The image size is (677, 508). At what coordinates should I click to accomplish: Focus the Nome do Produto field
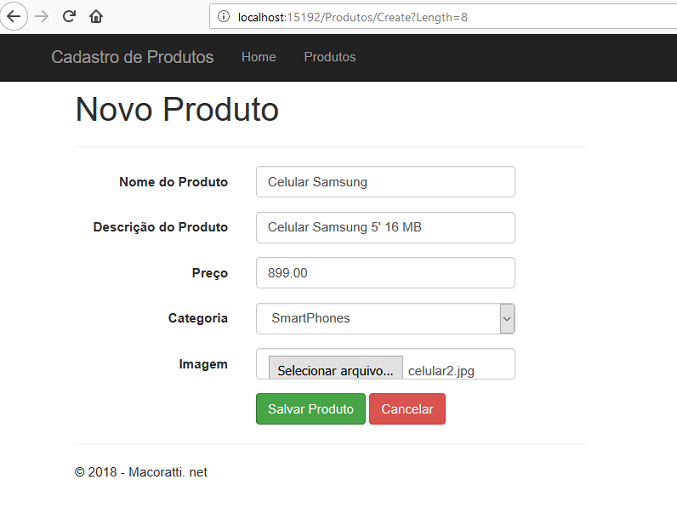[386, 182]
